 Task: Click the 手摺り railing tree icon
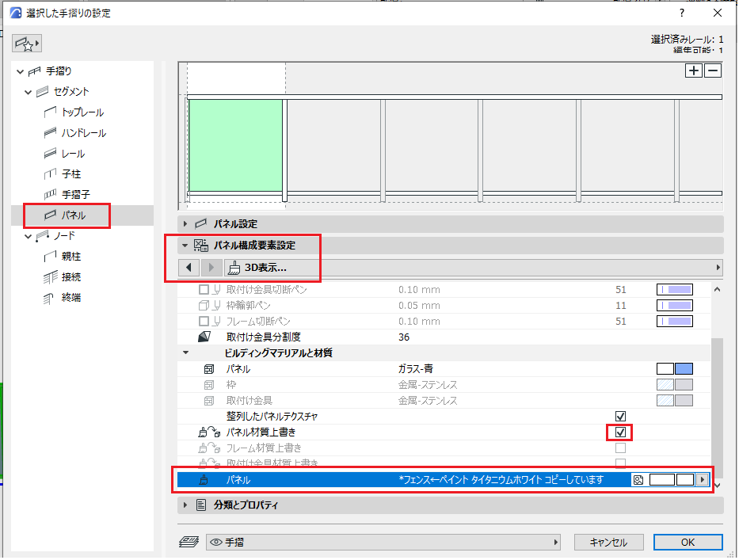34,71
